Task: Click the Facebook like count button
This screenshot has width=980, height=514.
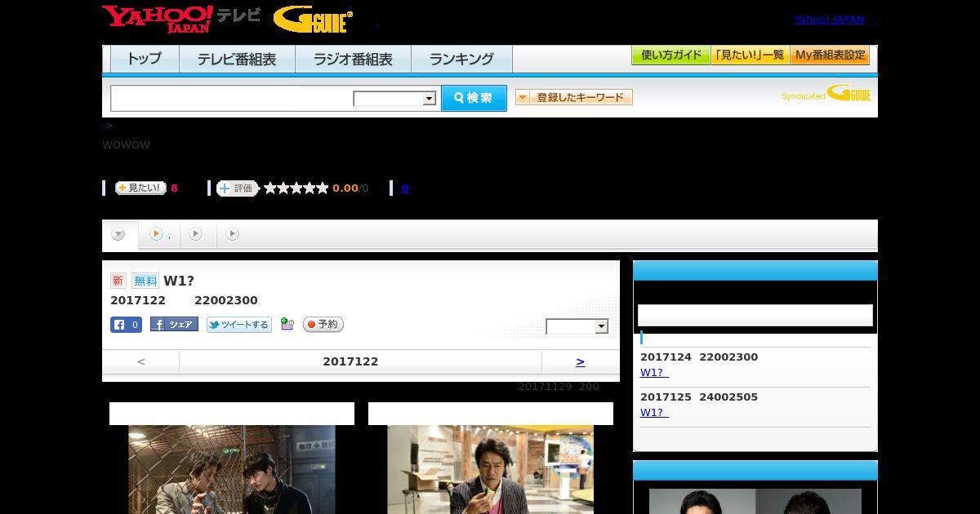Action: coord(127,325)
